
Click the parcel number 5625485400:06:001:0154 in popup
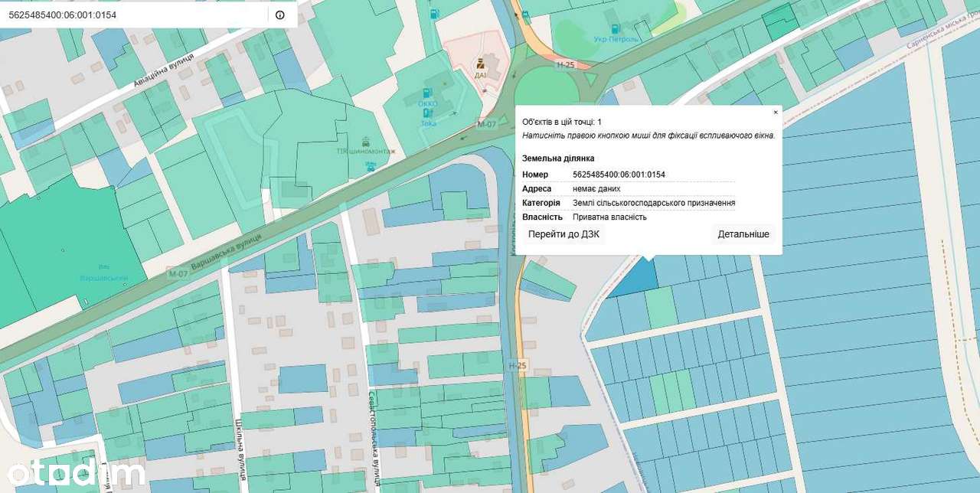619,175
